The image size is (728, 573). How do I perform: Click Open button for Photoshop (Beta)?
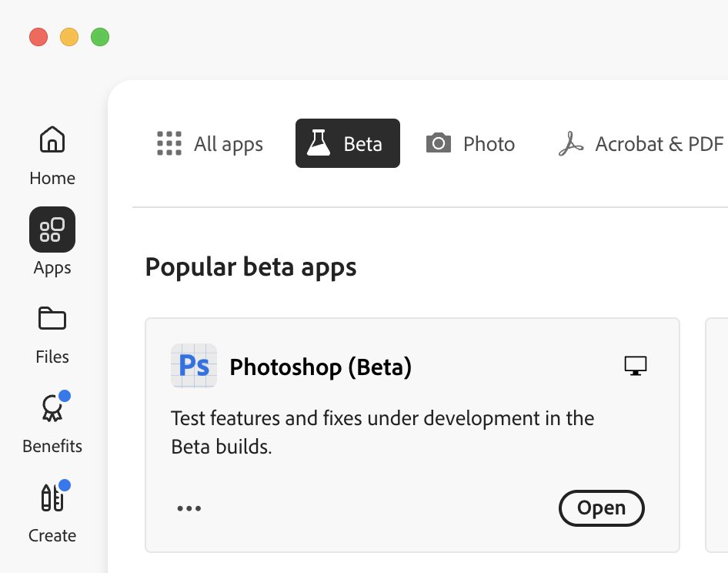(601, 508)
